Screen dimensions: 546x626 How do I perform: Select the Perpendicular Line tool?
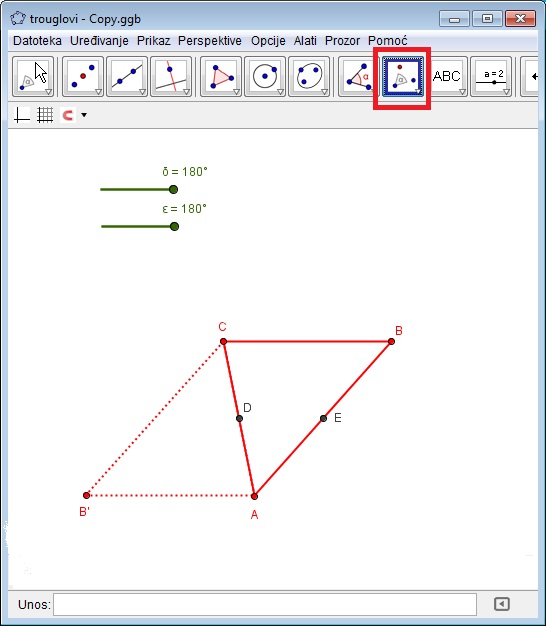coord(171,77)
